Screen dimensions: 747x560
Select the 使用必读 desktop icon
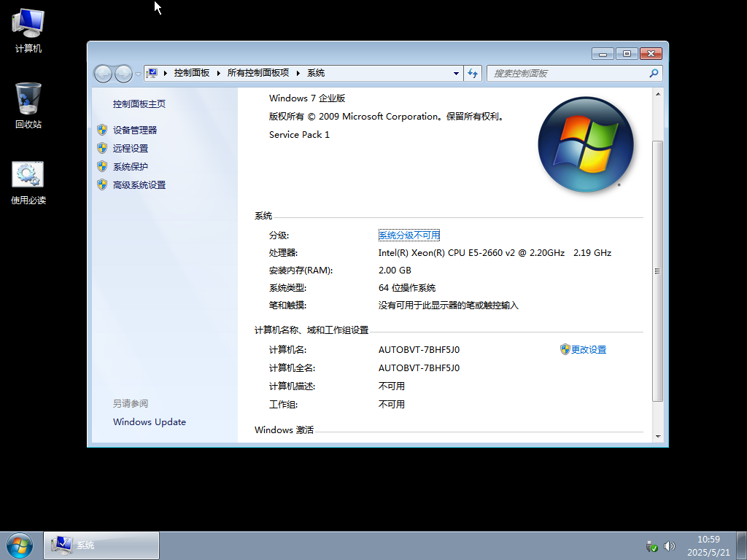(28, 183)
